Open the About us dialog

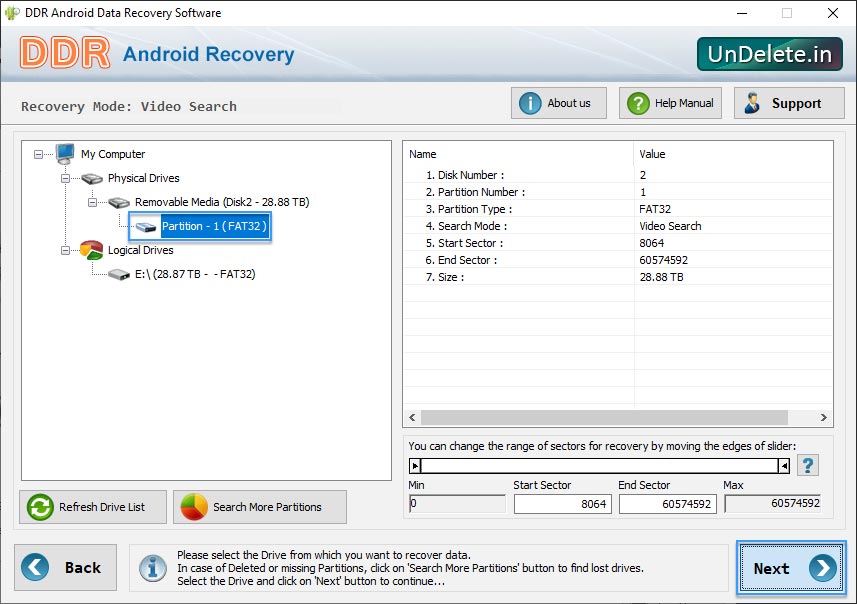click(x=559, y=103)
